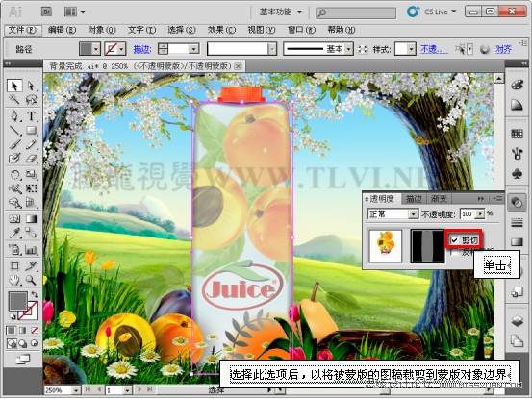Open the 文件(F) menu

coord(23,30)
